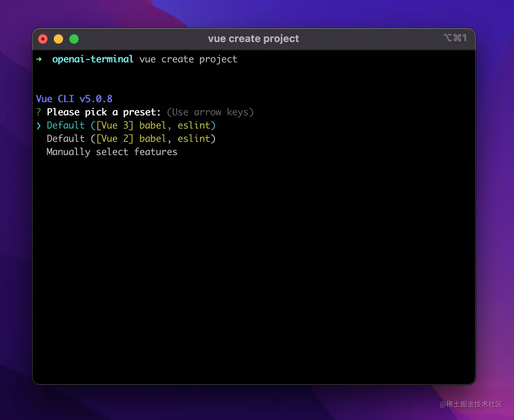Click the openai-terminal directory name

click(93, 59)
